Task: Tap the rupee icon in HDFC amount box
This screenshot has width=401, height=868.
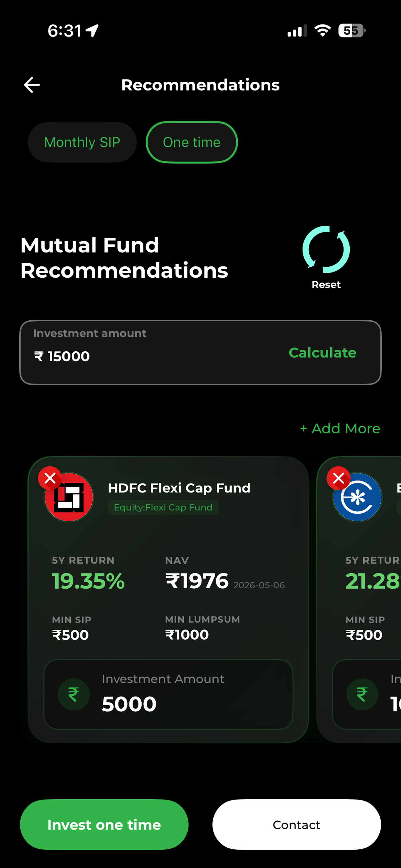Action: click(x=74, y=694)
